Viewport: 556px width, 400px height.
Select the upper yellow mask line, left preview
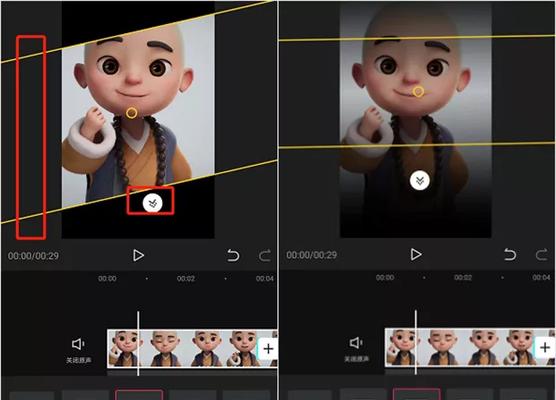coord(139,32)
